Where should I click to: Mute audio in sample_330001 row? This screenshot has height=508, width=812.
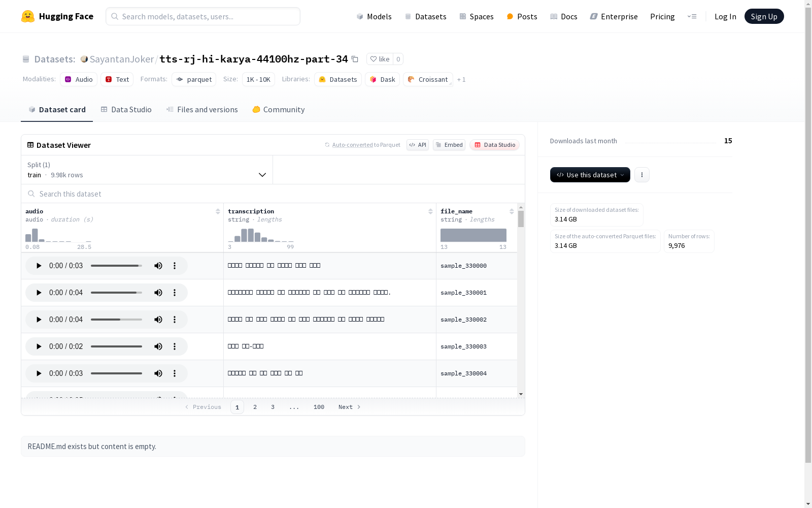point(158,293)
